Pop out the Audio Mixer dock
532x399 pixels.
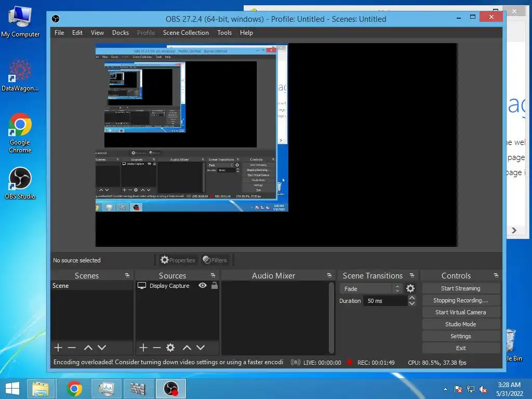pos(329,275)
